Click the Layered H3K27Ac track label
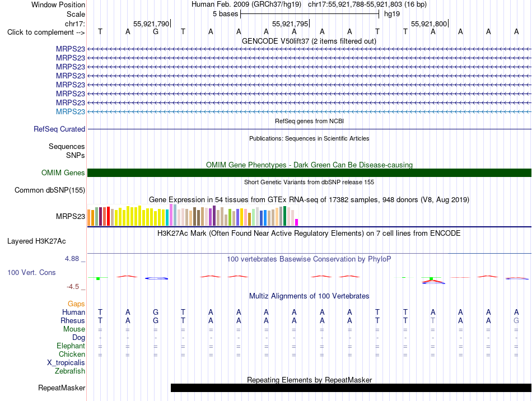Image resolution: width=532 pixels, height=401 pixels. click(36, 241)
